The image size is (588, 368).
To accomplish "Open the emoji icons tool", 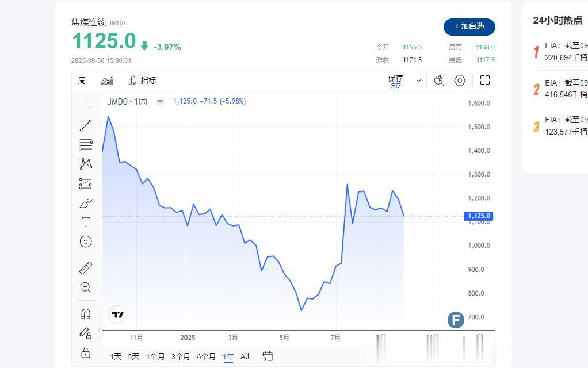I will [86, 241].
